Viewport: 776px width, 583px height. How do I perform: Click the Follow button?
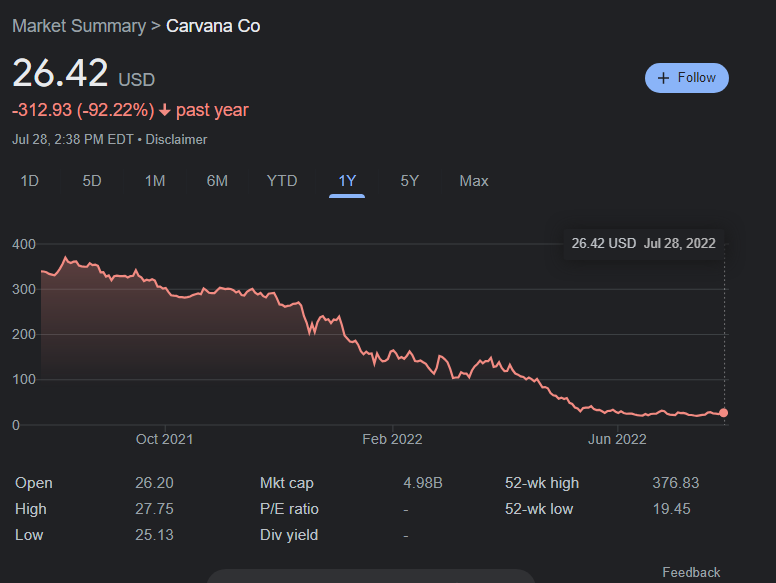point(686,78)
